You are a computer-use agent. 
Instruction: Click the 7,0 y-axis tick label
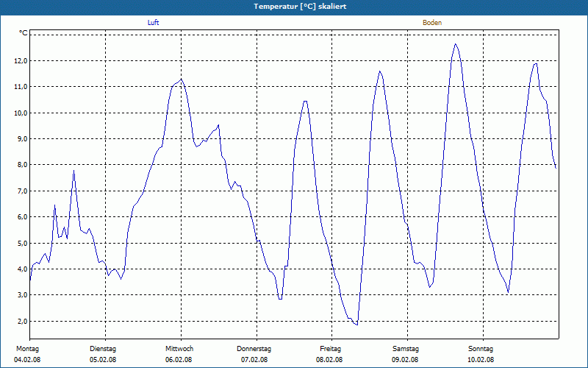[21, 191]
